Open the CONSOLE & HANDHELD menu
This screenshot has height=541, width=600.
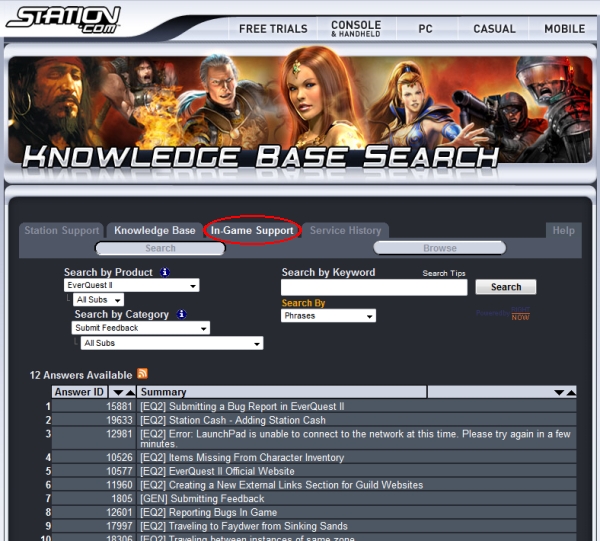(356, 29)
